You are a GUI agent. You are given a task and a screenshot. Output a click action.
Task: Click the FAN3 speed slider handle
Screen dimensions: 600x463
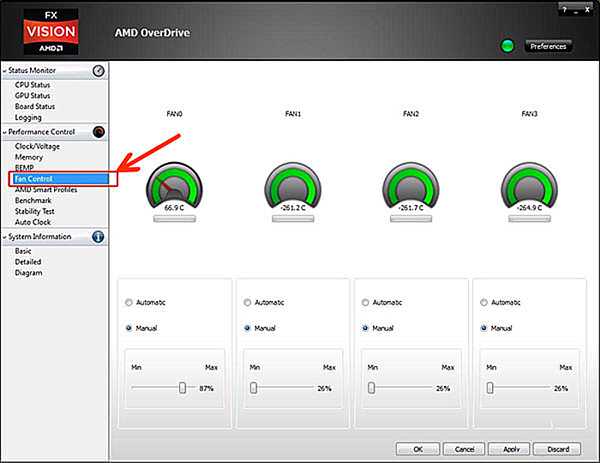point(490,388)
